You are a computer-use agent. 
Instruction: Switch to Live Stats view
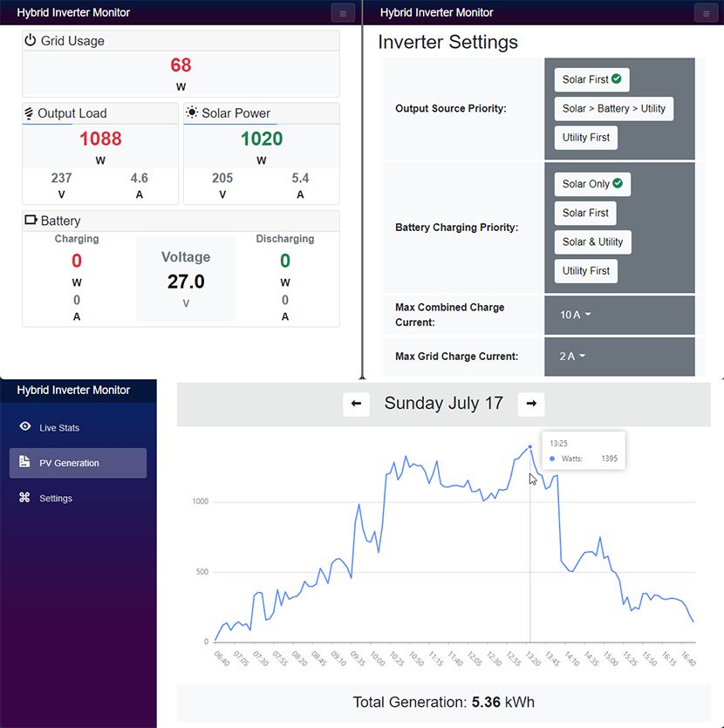coord(59,428)
